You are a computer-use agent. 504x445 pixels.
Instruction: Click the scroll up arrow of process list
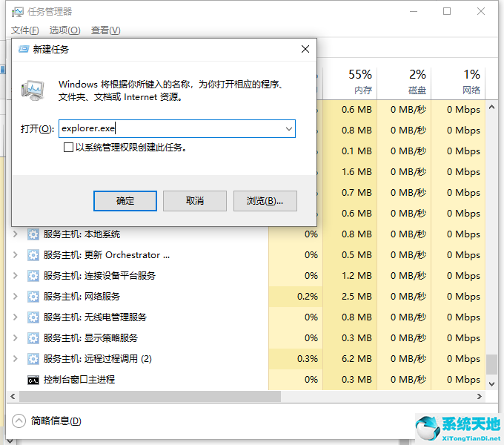point(491,108)
